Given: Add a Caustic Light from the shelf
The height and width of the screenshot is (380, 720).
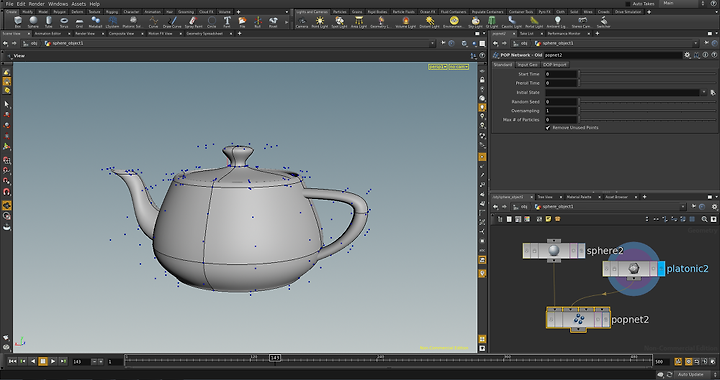Looking at the screenshot, I should pos(512,22).
